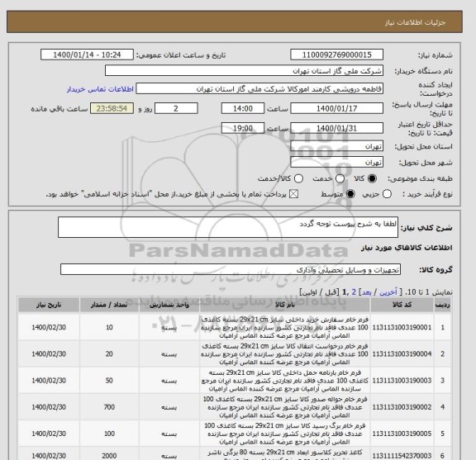Click the announcement date field 1400/01/14 - 10:24

point(87,55)
